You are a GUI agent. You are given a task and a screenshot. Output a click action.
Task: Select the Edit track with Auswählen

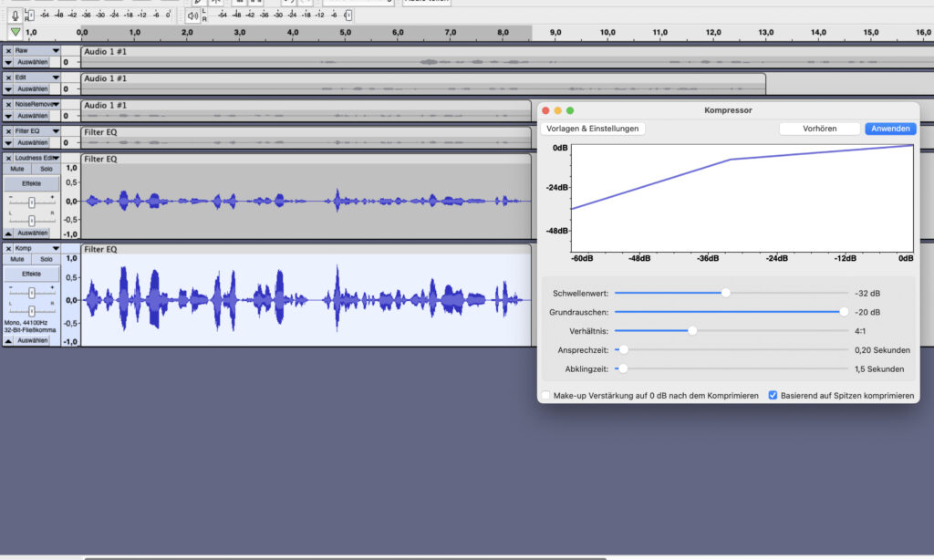[x=33, y=88]
